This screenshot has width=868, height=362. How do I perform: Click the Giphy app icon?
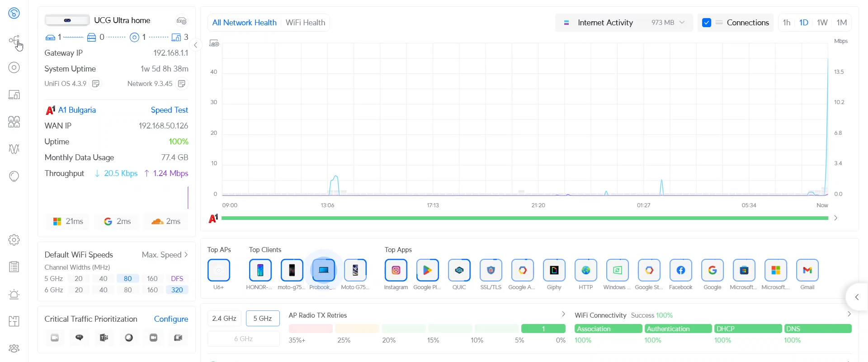pyautogui.click(x=554, y=270)
